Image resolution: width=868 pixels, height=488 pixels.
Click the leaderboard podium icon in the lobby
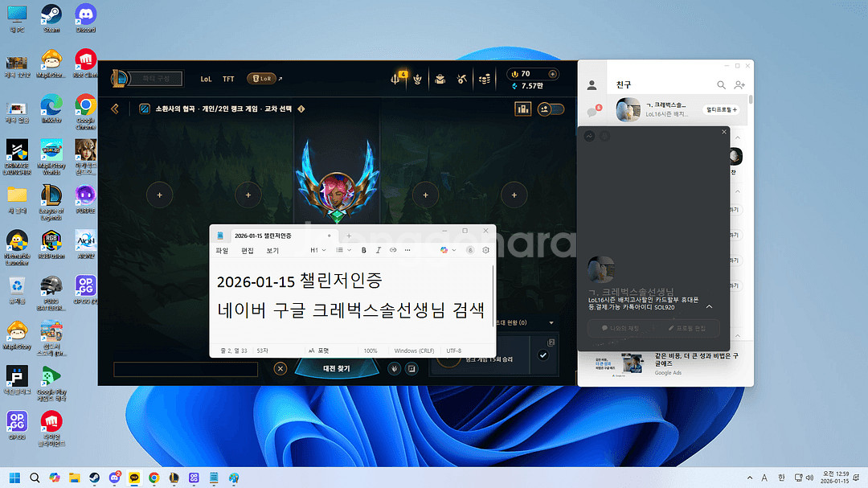523,109
